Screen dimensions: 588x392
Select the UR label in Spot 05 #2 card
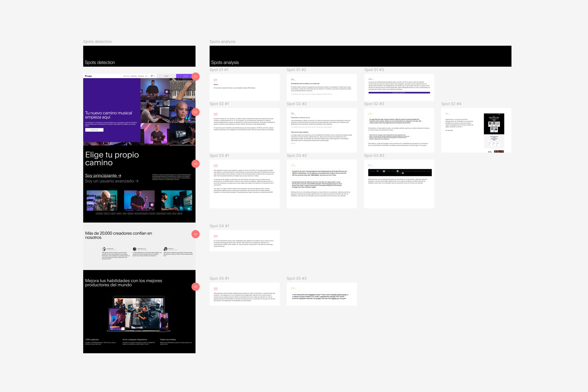294,288
